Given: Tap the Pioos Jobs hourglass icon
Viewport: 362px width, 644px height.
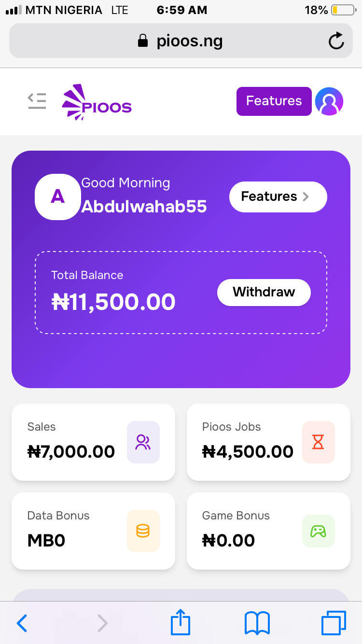Looking at the screenshot, I should [x=318, y=442].
